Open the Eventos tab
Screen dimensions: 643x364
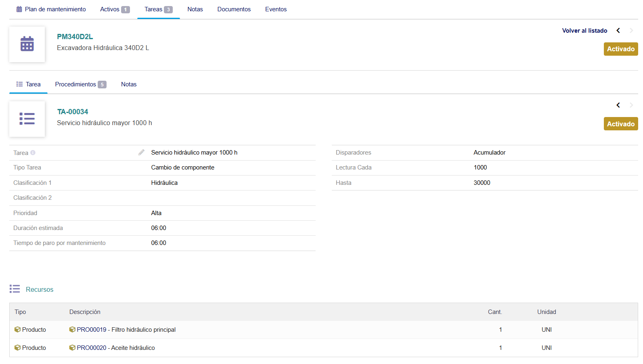pyautogui.click(x=276, y=9)
